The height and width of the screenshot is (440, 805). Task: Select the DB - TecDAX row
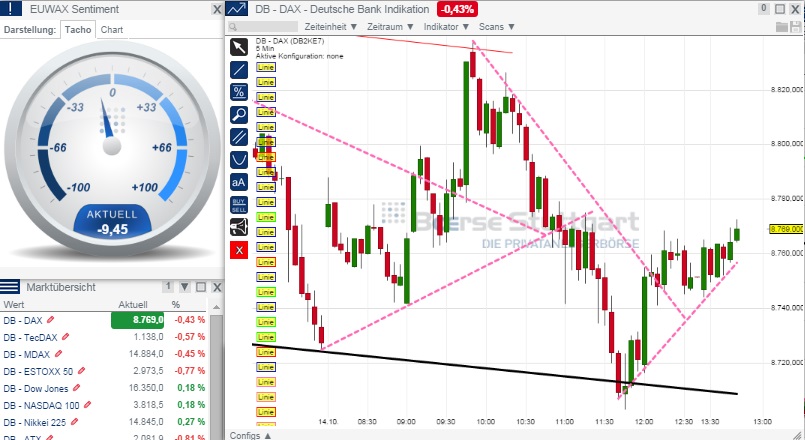pos(104,337)
